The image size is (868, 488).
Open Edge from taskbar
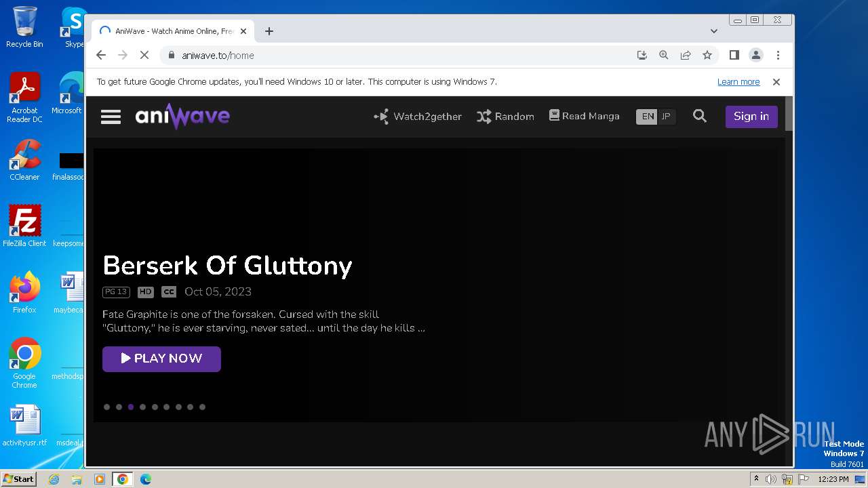[145, 479]
